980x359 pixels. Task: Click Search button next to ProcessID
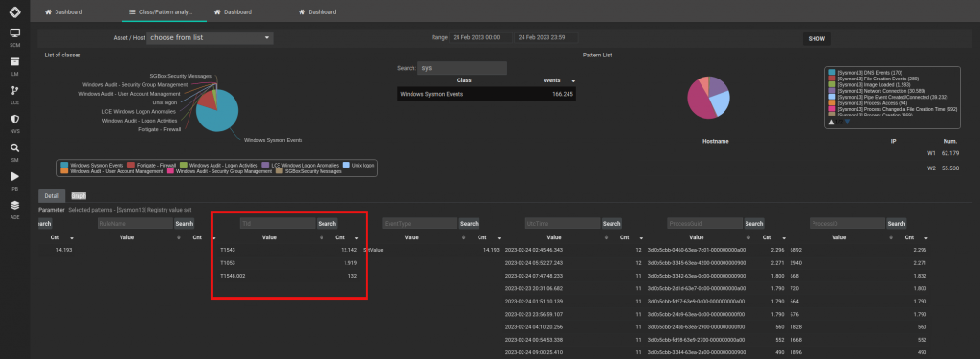click(x=897, y=223)
